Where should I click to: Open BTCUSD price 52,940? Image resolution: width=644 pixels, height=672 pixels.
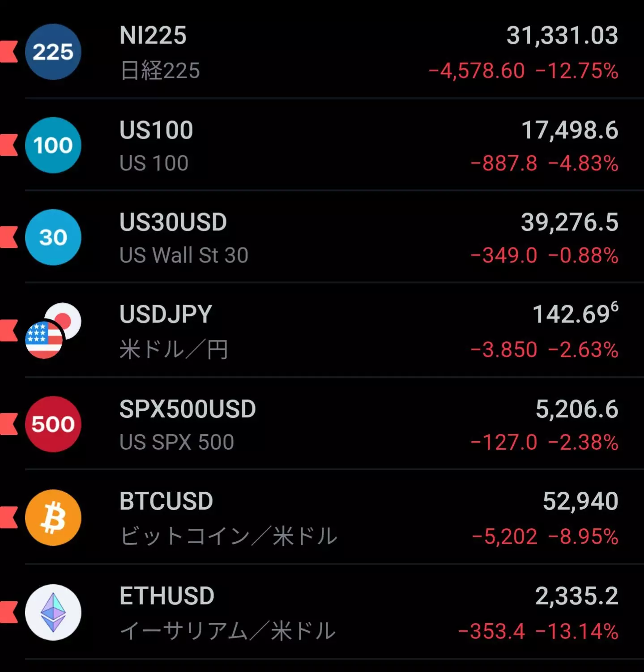(580, 501)
